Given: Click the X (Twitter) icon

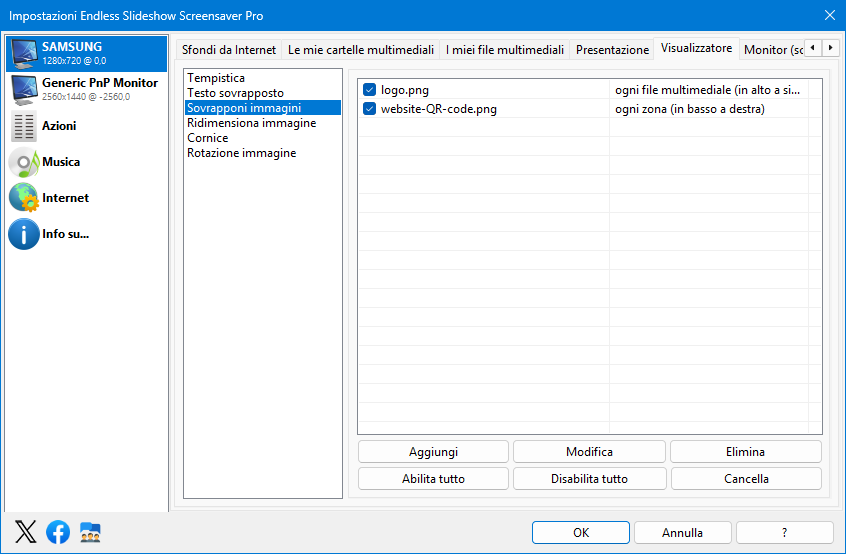Looking at the screenshot, I should pyautogui.click(x=26, y=532).
